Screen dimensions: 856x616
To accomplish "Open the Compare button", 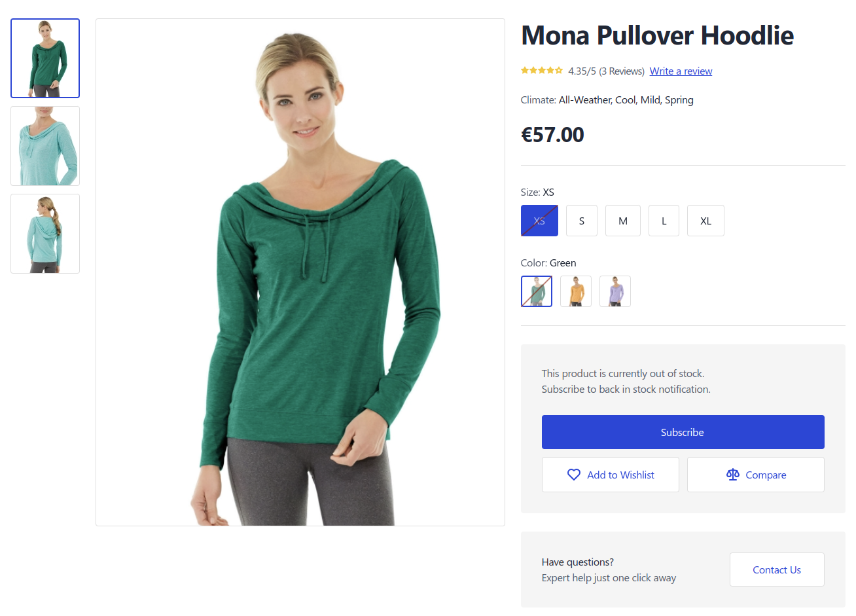I will click(756, 475).
